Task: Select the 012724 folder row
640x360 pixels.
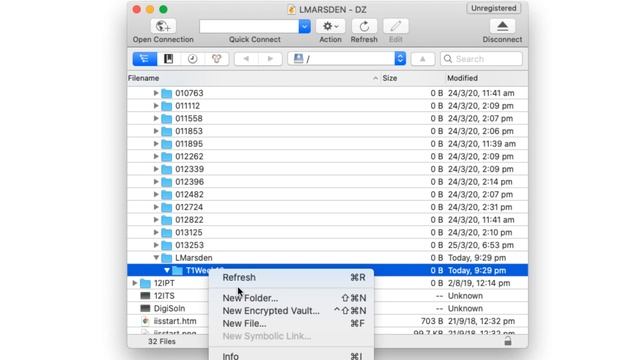Action: click(x=327, y=207)
